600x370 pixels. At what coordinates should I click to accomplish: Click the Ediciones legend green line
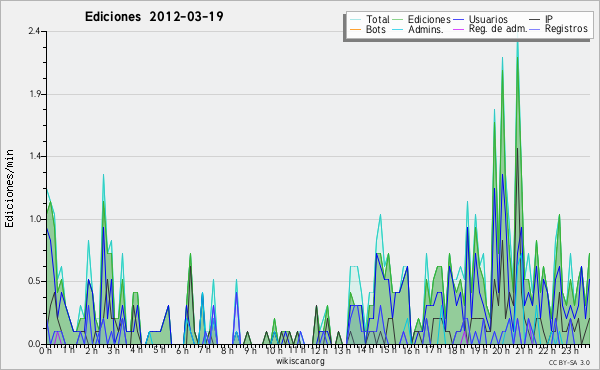point(398,20)
